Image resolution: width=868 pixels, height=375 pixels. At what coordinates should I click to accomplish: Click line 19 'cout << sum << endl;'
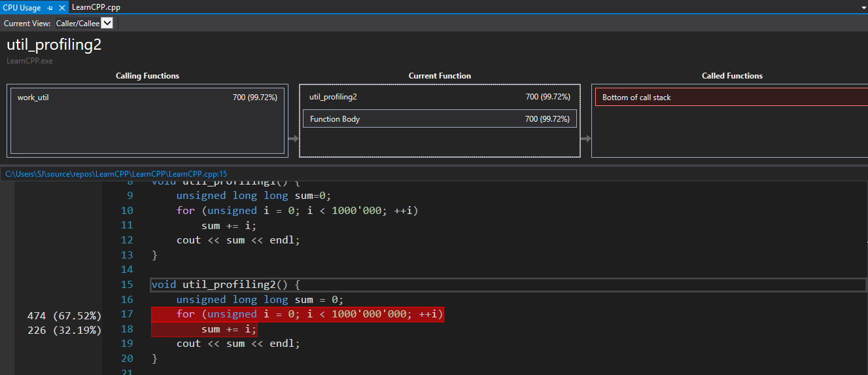click(x=238, y=344)
